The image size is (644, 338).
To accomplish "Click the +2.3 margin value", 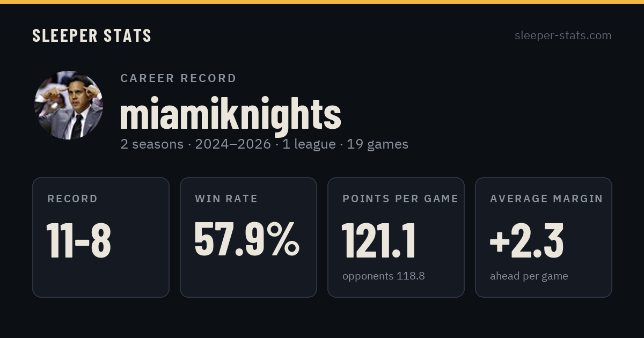I will point(526,240).
